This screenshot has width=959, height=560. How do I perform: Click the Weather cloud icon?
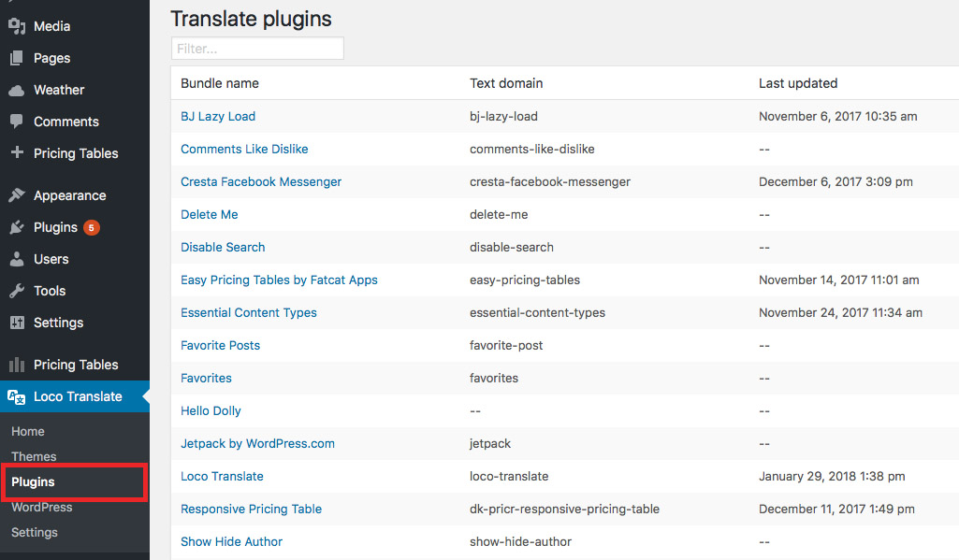click(x=17, y=91)
